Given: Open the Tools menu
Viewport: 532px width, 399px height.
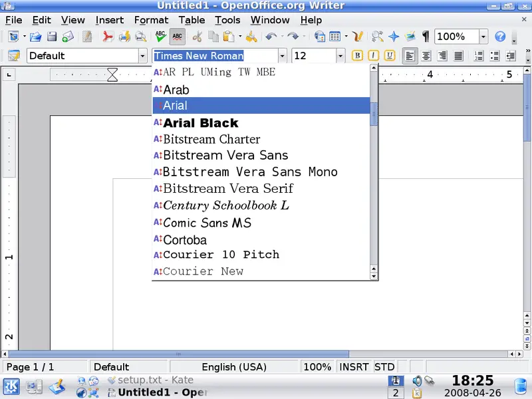Looking at the screenshot, I should pyautogui.click(x=227, y=20).
